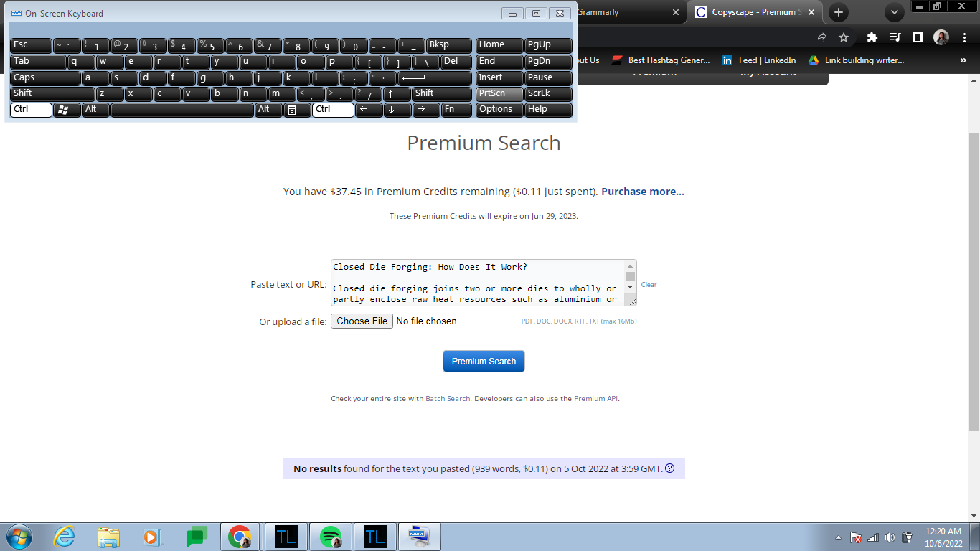Switch to Chrome in the taskbar
Viewport: 980px width, 551px height.
click(240, 537)
